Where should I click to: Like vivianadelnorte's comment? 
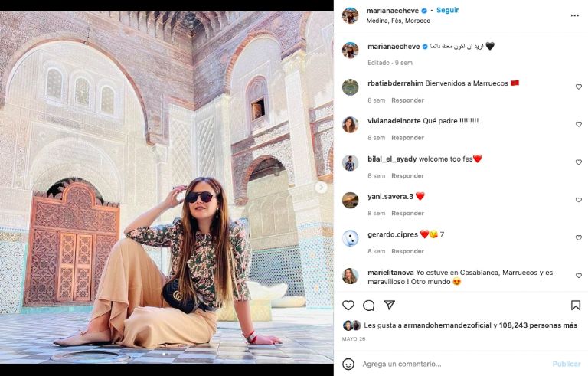click(x=578, y=124)
